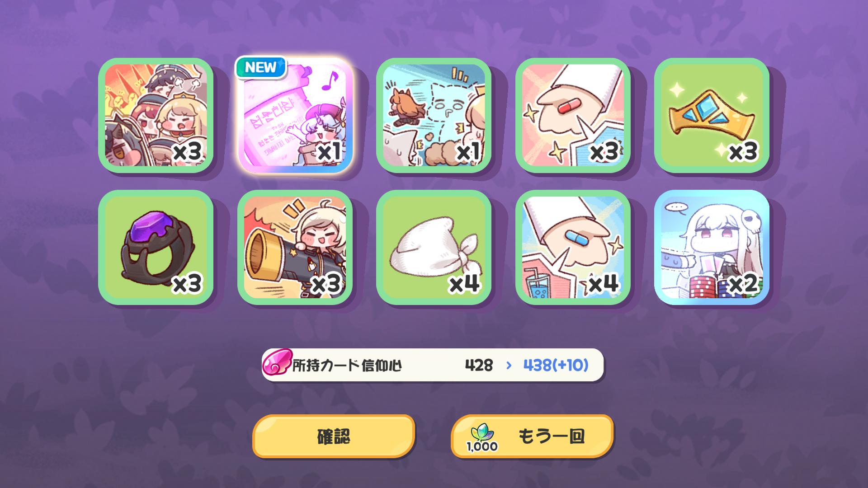Select the crowd of soldiers card
868x488 pixels.
pos(156,115)
